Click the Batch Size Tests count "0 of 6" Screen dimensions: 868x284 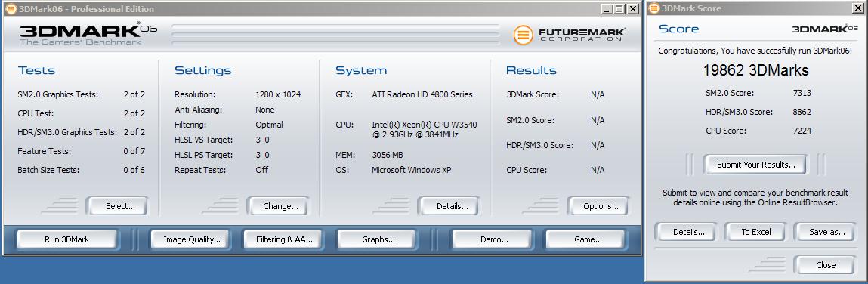(134, 170)
